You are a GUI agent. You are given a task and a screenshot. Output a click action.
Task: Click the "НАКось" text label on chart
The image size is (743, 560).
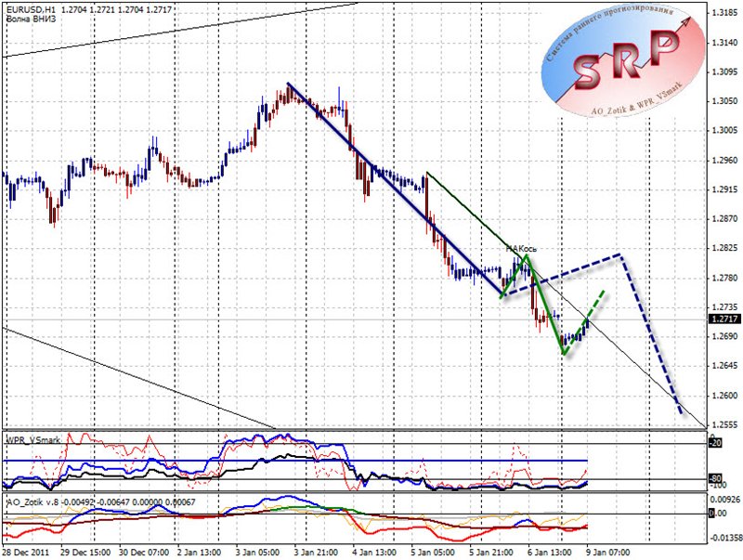[x=521, y=248]
